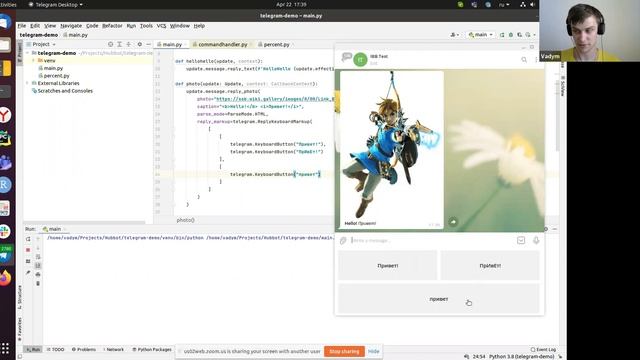
Task: Toggle scroll to end in Run console
Action: (38, 266)
